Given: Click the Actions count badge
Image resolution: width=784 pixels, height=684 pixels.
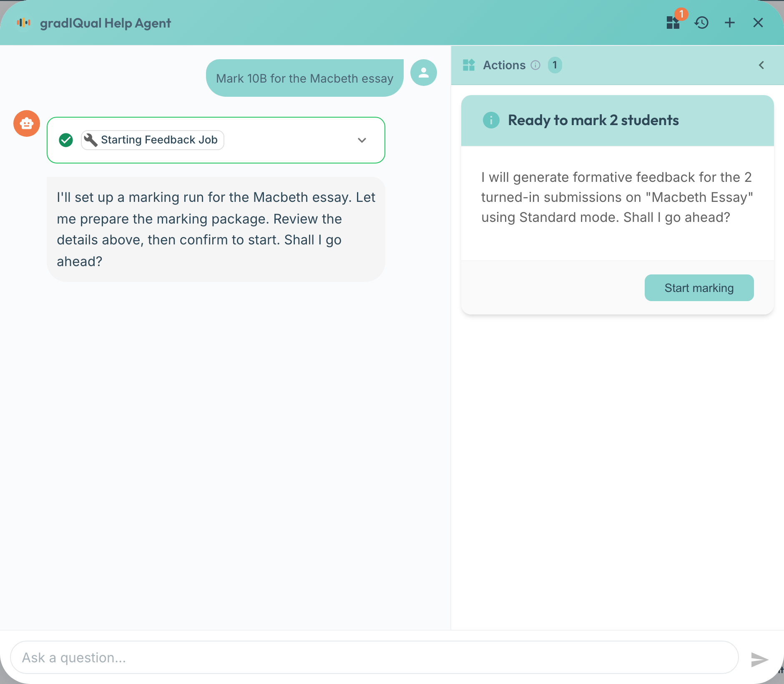Looking at the screenshot, I should [555, 65].
